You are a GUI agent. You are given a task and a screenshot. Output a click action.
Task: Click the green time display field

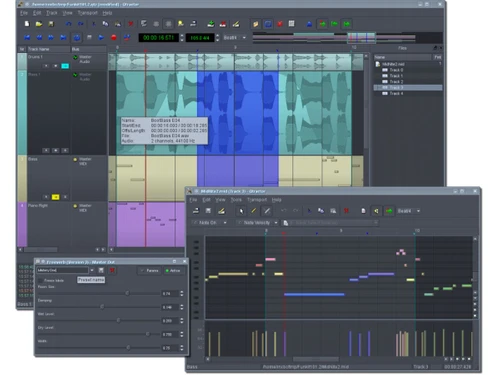coord(159,38)
